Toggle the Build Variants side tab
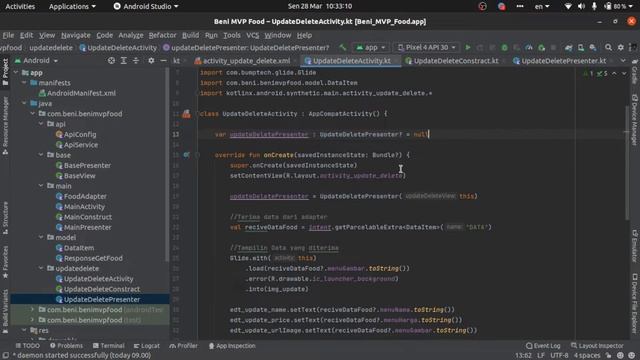 [x=5, y=312]
